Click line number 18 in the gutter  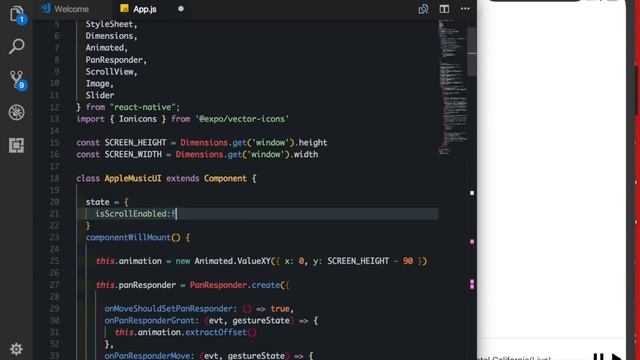coord(54,178)
